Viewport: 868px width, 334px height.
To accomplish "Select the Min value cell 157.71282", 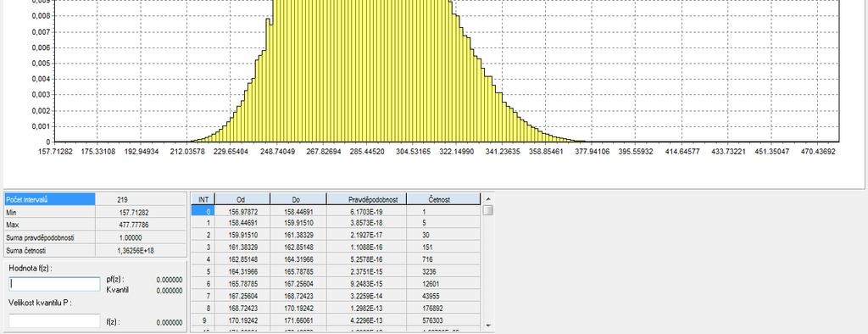I will pos(141,212).
